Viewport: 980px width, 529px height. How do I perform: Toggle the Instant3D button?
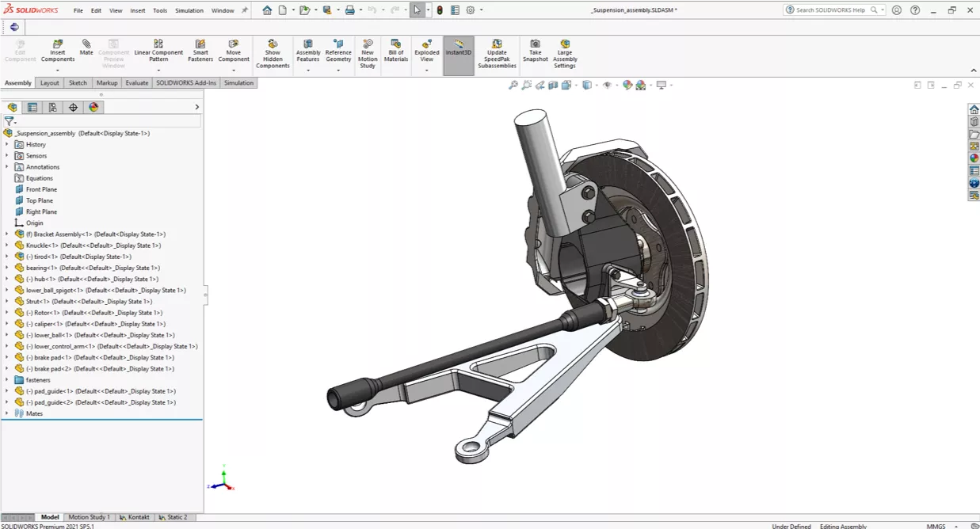459,55
